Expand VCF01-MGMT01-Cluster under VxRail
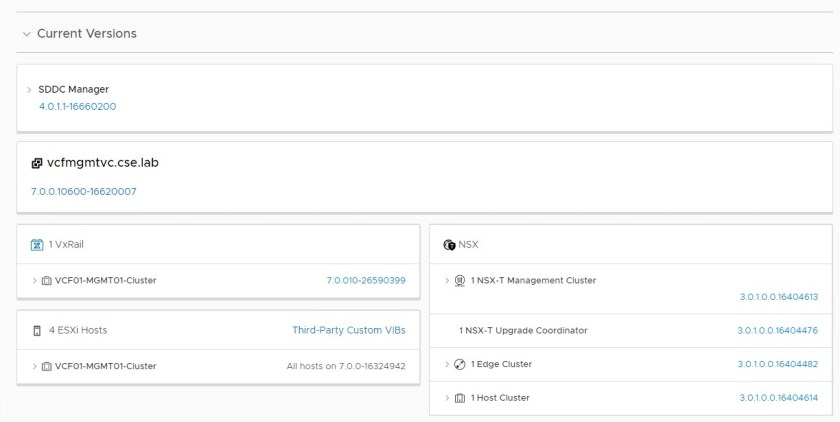This screenshot has width=840, height=422. tap(35, 280)
